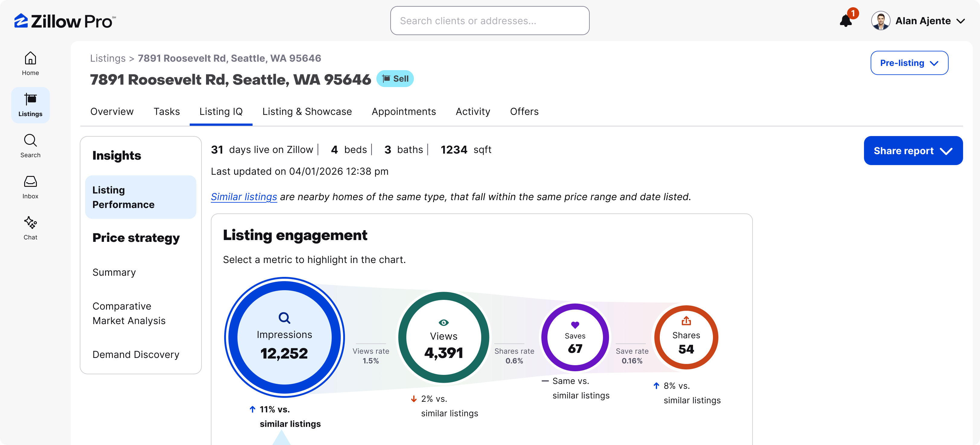980x445 pixels.
Task: Click the Sell badge beside the address
Action: [395, 79]
